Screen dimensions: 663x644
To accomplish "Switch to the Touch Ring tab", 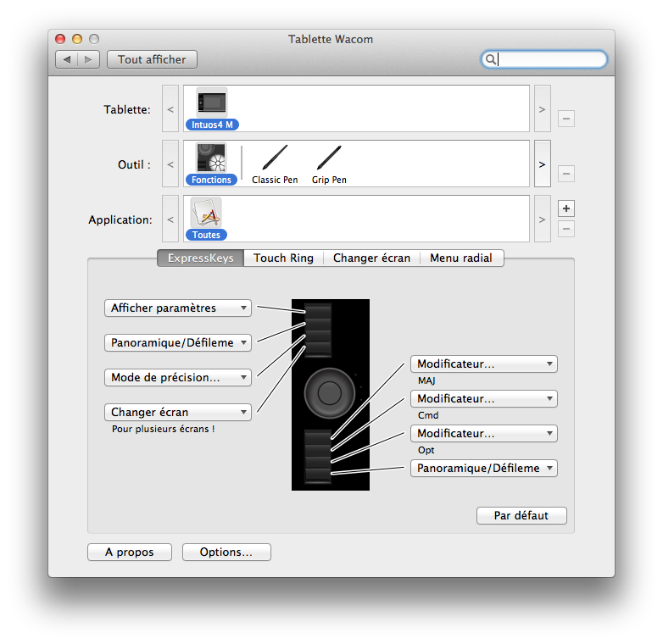I will (283, 258).
